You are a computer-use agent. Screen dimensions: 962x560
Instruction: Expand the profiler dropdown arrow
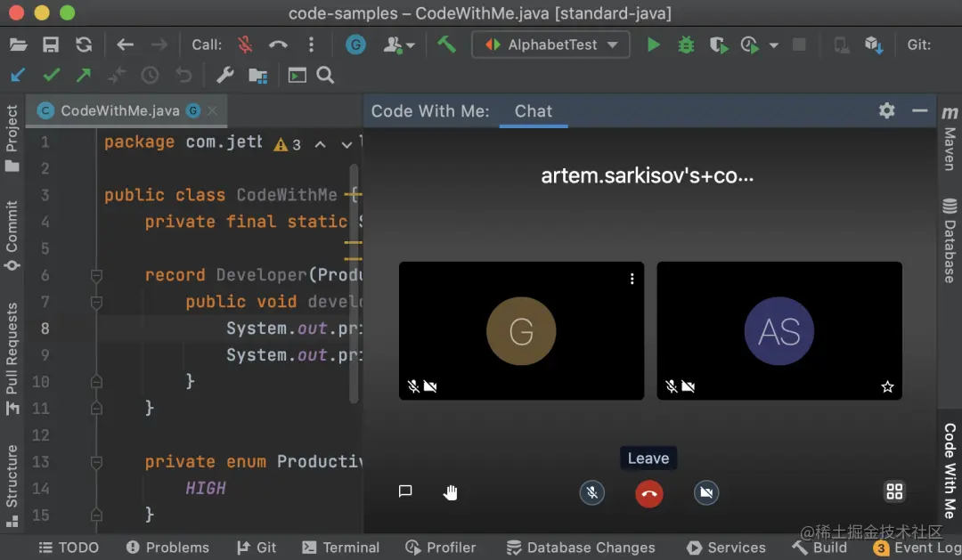(x=771, y=44)
